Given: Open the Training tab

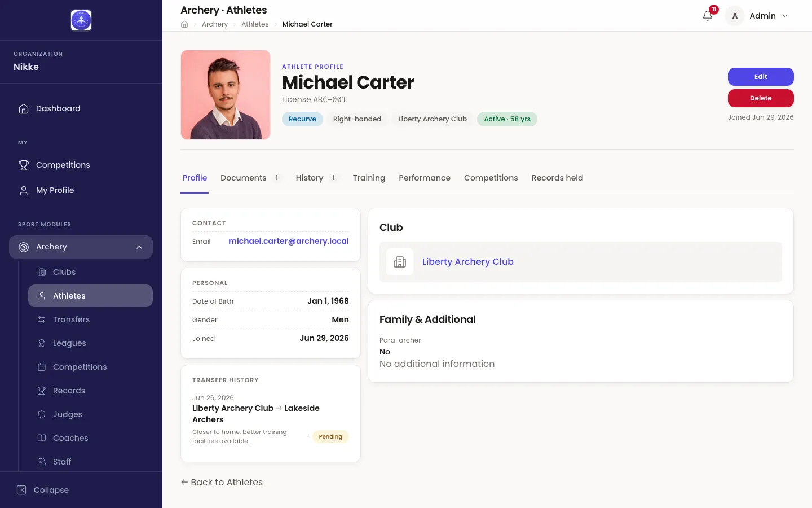Looking at the screenshot, I should pos(369,178).
